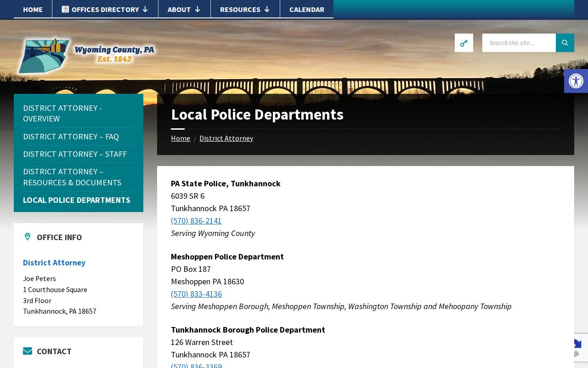Click the Office Info map pin icon
This screenshot has width=588, height=368.
tap(28, 237)
